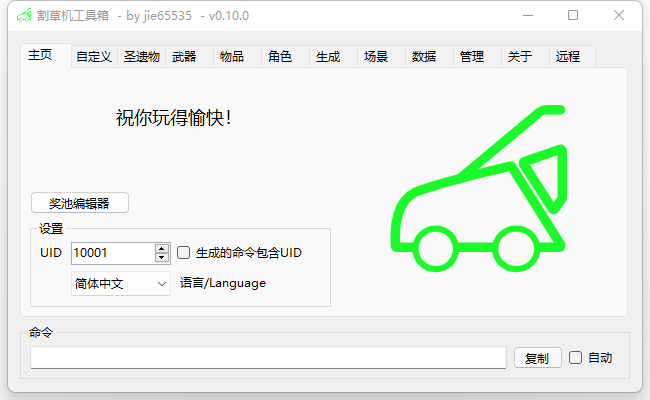This screenshot has width=650, height=400.
Task: Open the 圣遗物 tab
Action: click(x=141, y=57)
